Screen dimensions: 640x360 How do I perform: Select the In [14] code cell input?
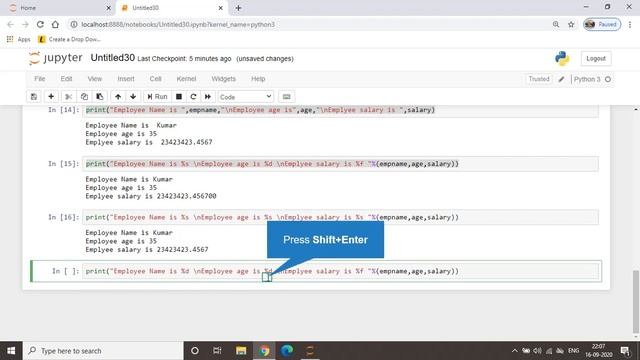tap(340, 110)
